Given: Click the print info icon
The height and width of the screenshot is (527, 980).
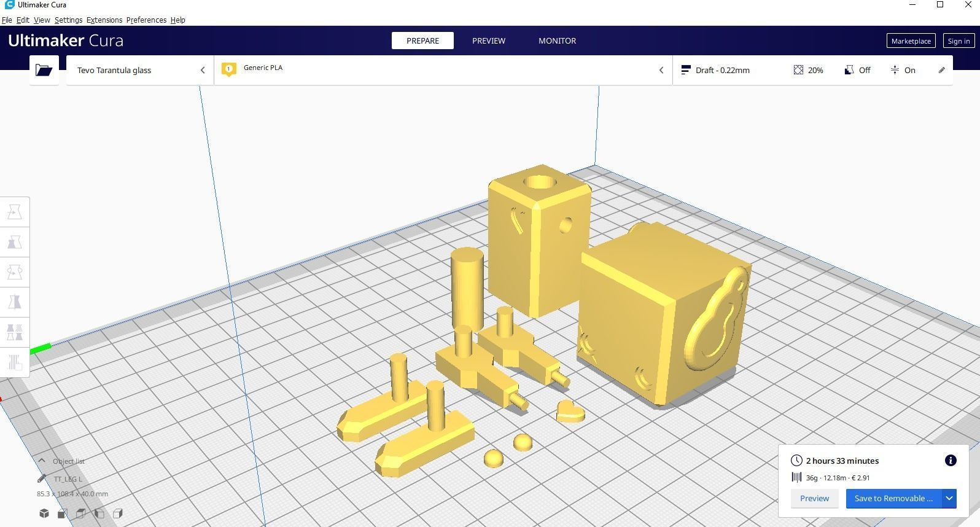Looking at the screenshot, I should (x=951, y=461).
